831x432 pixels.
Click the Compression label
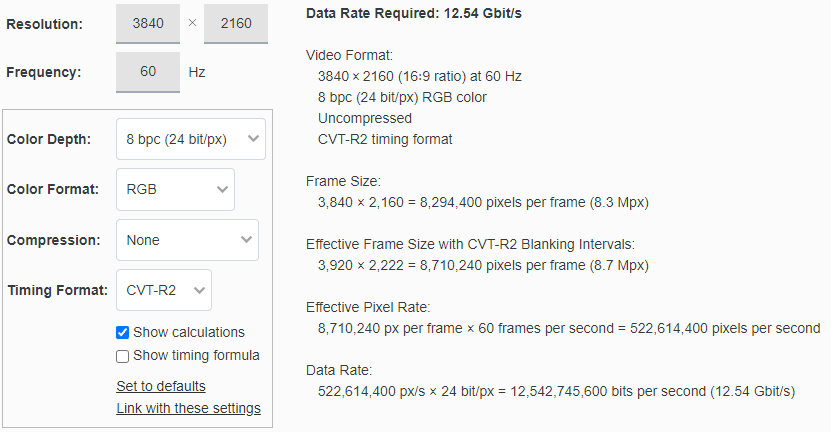tap(54, 240)
